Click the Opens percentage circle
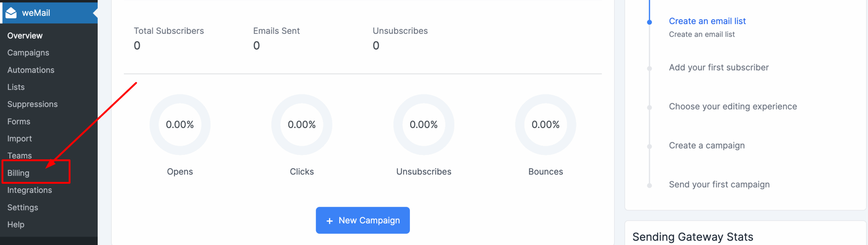The height and width of the screenshot is (245, 868). [x=180, y=125]
